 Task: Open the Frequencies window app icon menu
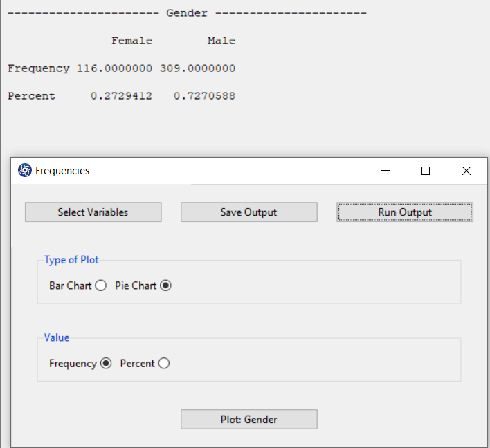tap(25, 171)
